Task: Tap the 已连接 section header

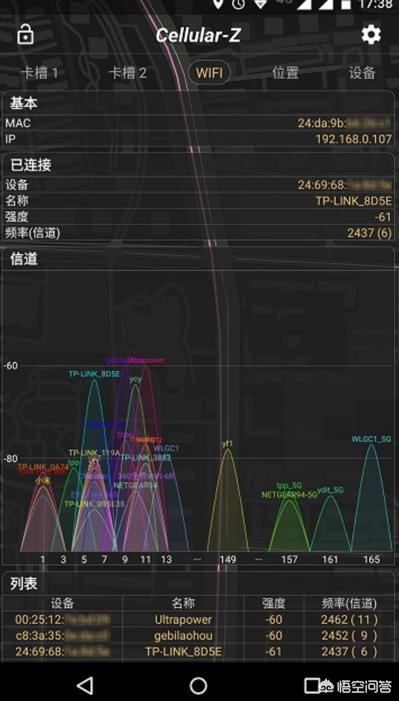Action: 31,165
